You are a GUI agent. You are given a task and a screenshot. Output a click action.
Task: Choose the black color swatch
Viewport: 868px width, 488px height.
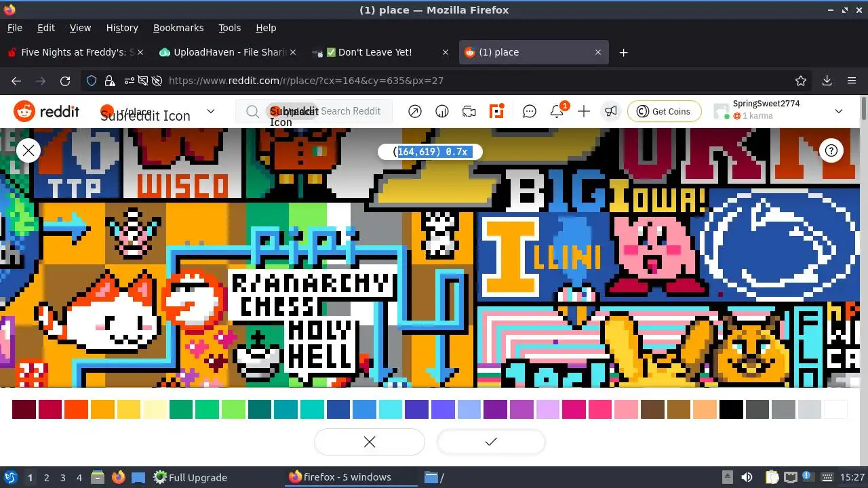pos(732,409)
